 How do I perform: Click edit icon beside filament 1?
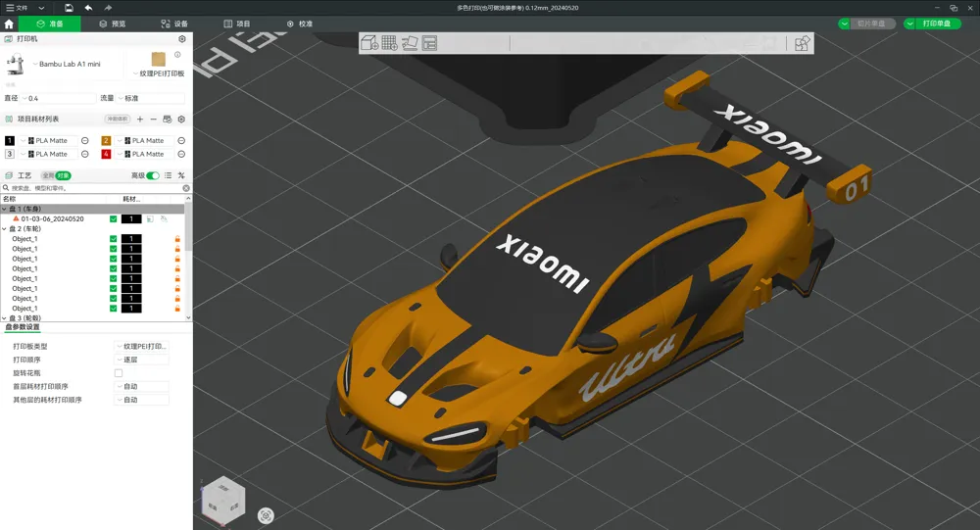click(x=85, y=141)
